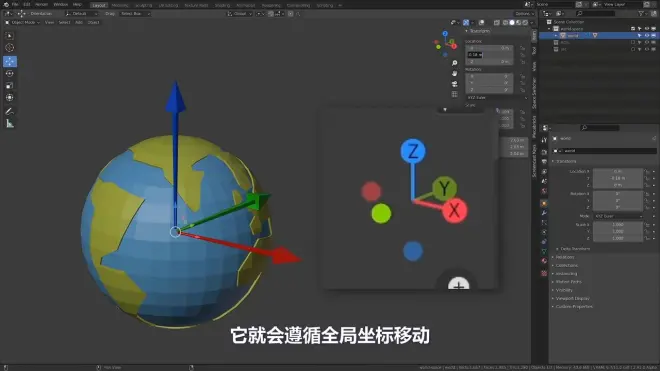Switch to the Layout workspace tab
This screenshot has height=371, width=660.
pos(98,5)
